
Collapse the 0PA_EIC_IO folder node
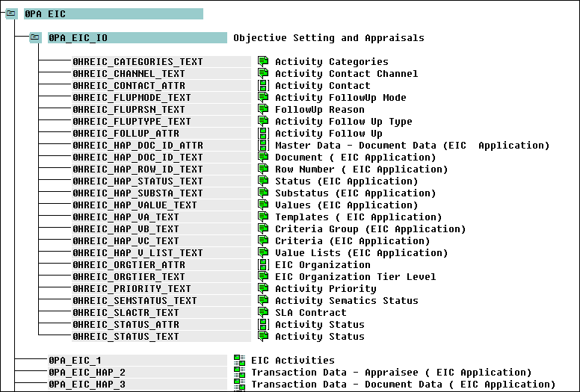(35, 38)
